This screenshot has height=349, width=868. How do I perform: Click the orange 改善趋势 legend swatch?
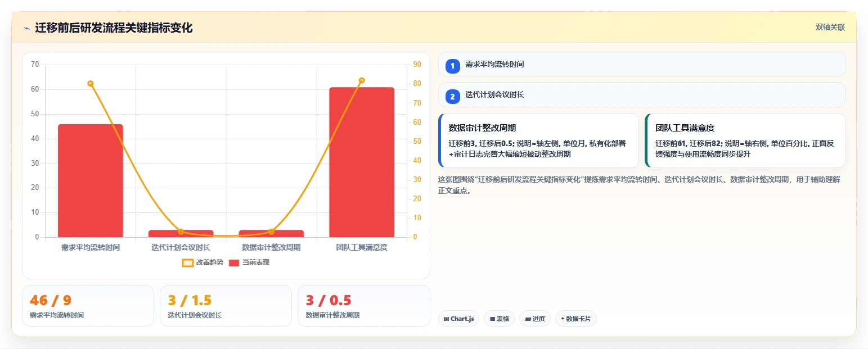(188, 262)
